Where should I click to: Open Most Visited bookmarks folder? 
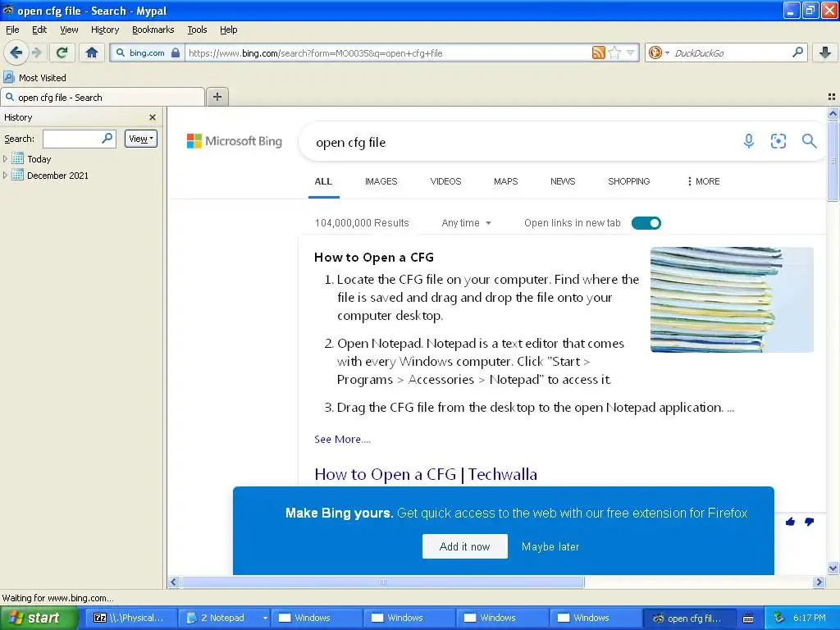[34, 78]
